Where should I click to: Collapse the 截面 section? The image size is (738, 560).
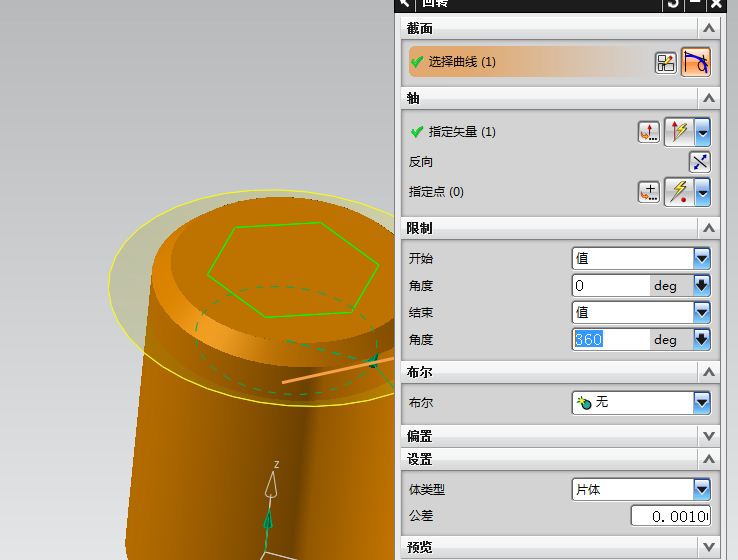[x=709, y=29]
